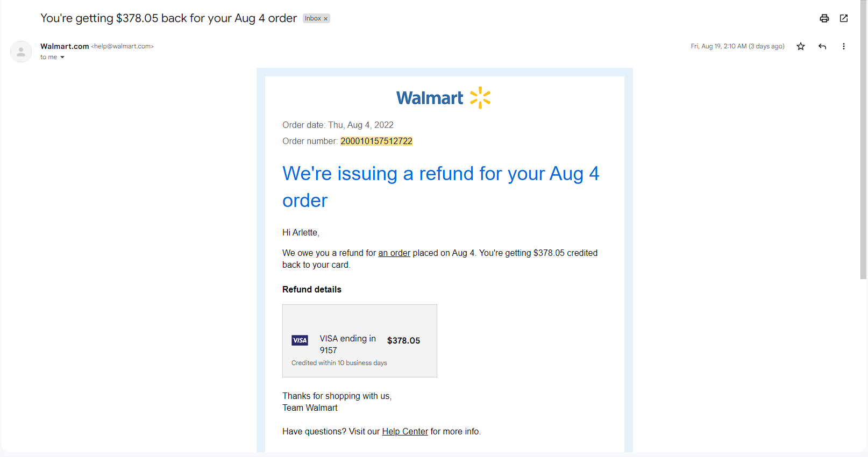
Task: Click the Inbox label tag
Action: (312, 18)
